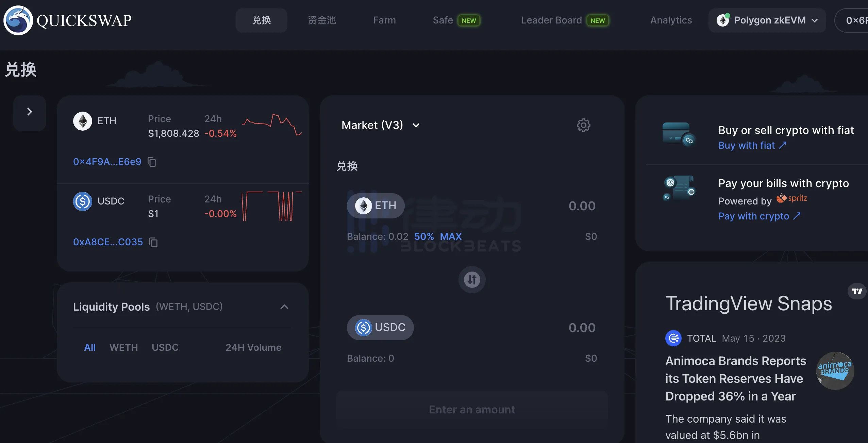Screen dimensions: 868x443
Task: Click the swap direction arrow icon
Action: 471,279
